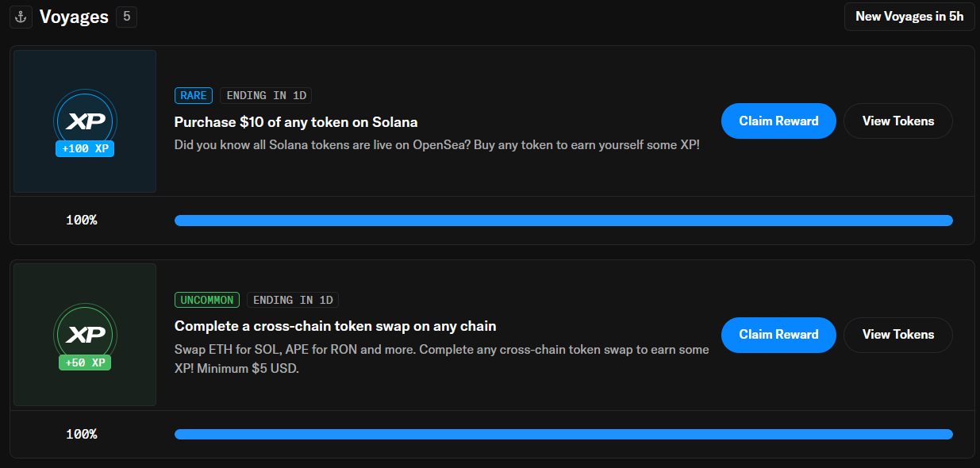Click the XP coin icon in the cross-chain voyage

pyautogui.click(x=85, y=333)
